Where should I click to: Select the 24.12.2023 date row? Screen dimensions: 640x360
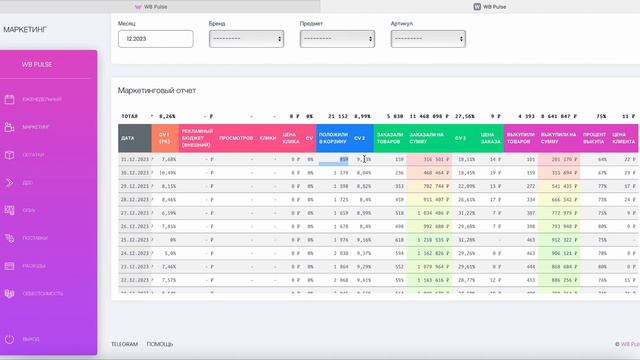point(378,253)
